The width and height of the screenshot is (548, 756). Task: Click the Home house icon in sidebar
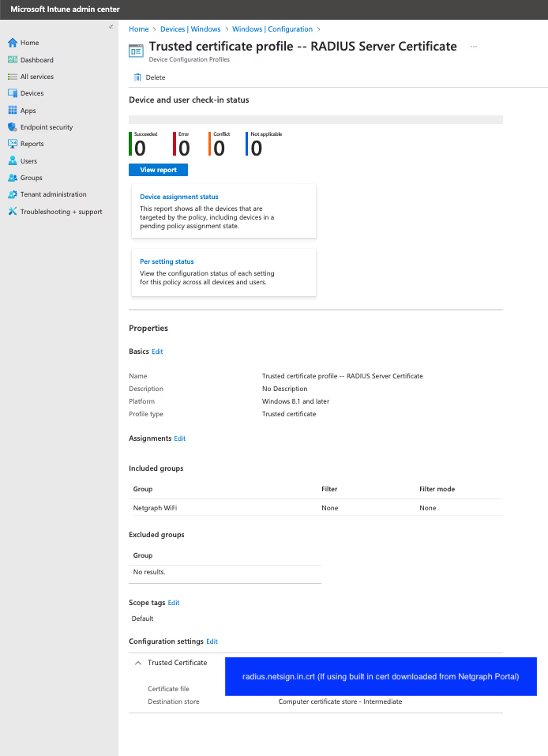coord(13,43)
